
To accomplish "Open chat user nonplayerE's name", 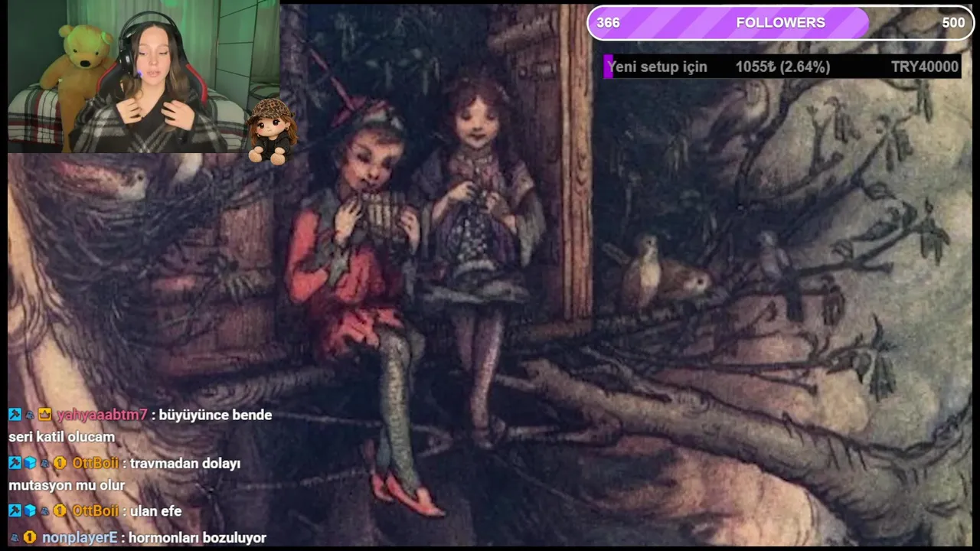I will pos(80,537).
